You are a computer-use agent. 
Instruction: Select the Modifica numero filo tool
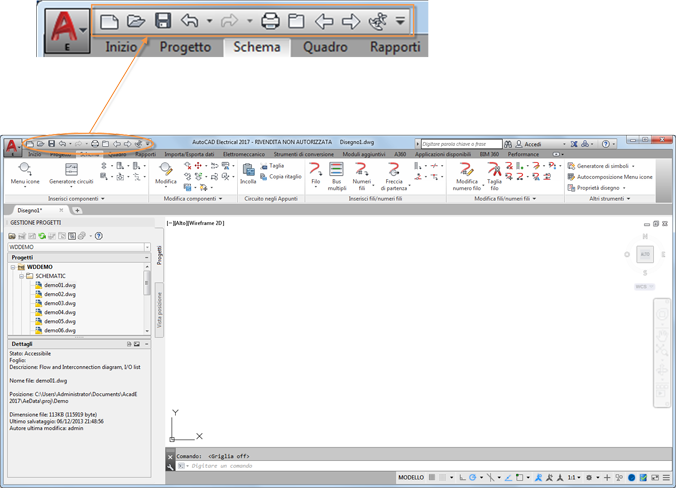[x=466, y=176]
